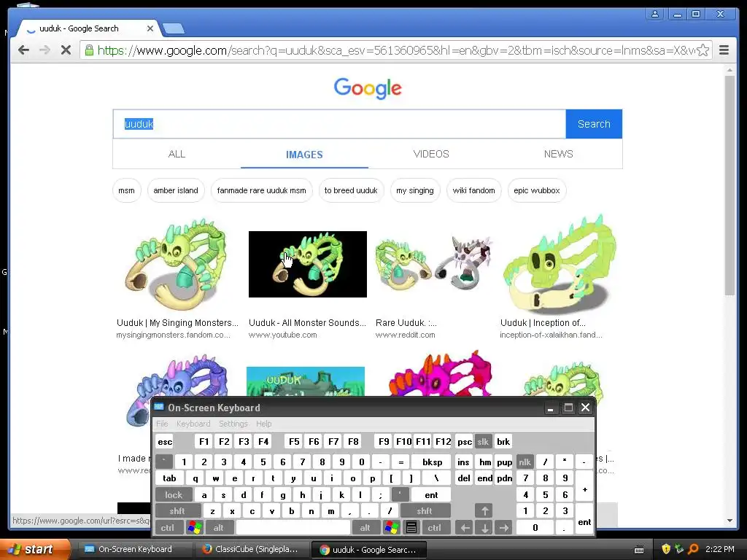Click the blue Search button

coord(594,124)
